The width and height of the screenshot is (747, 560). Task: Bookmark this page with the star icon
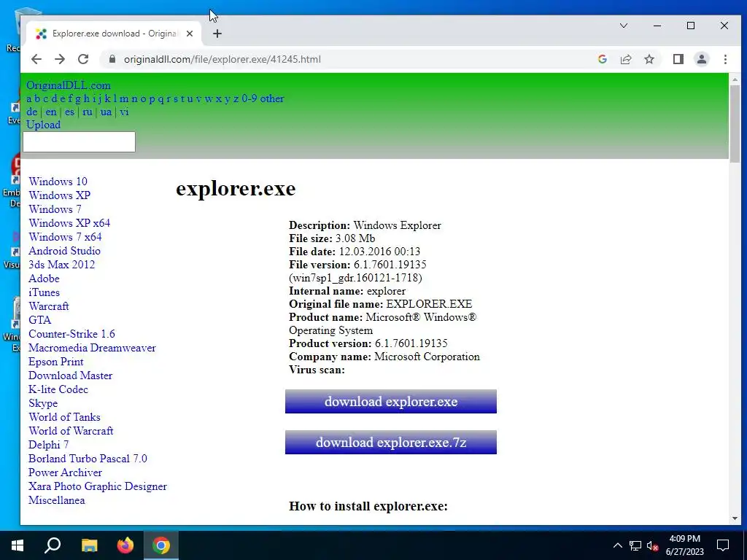[649, 59]
